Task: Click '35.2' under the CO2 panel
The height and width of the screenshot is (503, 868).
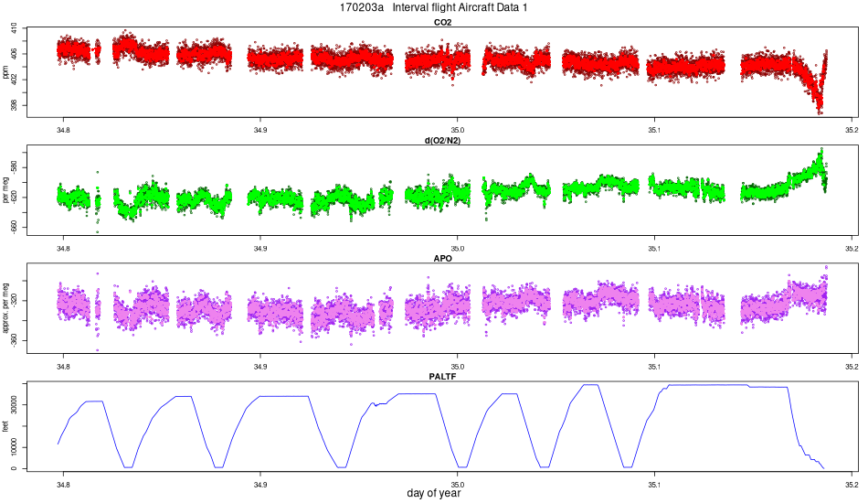Action: [852, 130]
